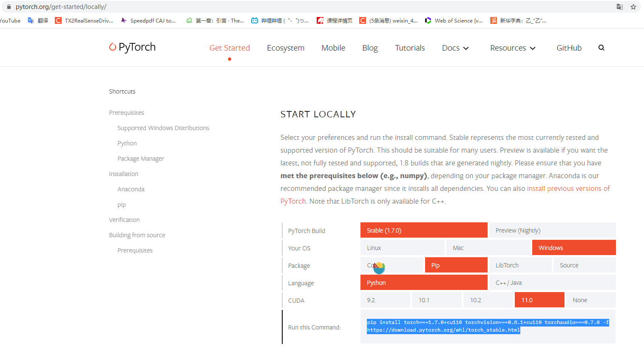Image resolution: width=644 pixels, height=355 pixels.
Task: Click the CUDA row label
Action: 296,301
